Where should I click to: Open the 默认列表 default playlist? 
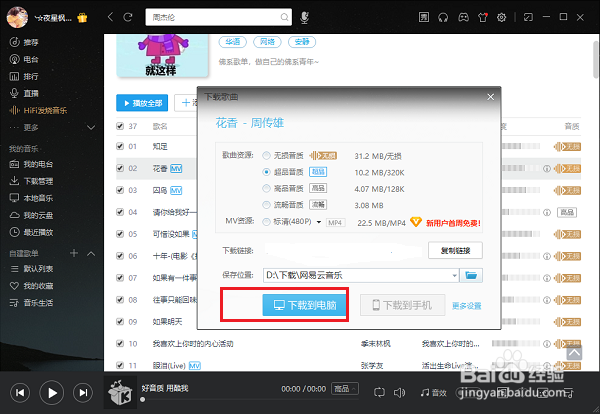tap(31, 269)
